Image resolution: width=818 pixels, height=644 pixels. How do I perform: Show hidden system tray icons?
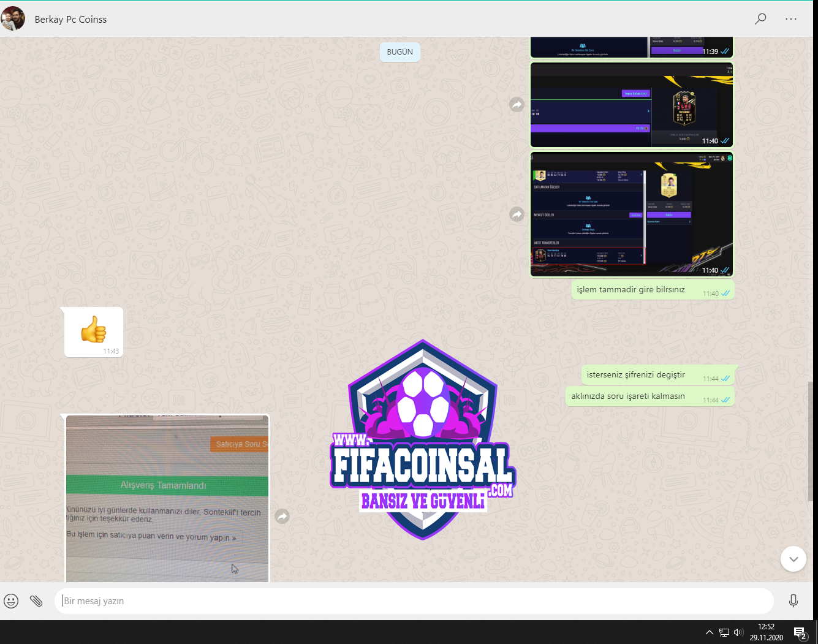[x=710, y=632]
